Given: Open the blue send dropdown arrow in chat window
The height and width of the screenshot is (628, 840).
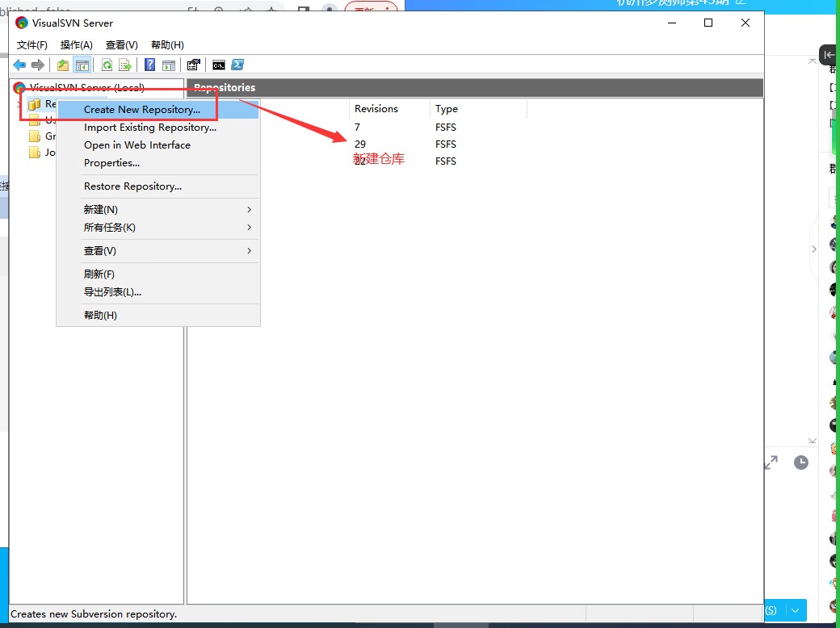Looking at the screenshot, I should coord(796,610).
